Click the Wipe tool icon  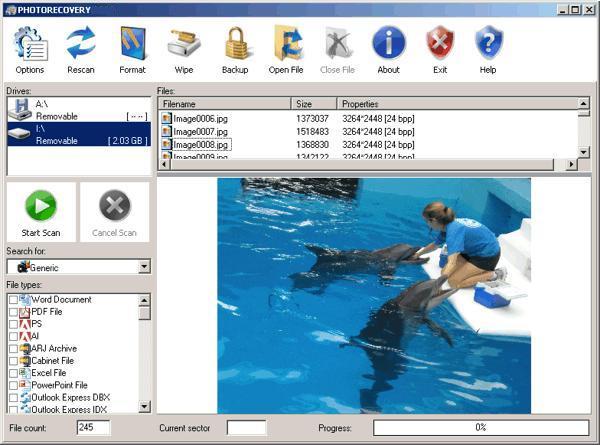pyautogui.click(x=184, y=45)
